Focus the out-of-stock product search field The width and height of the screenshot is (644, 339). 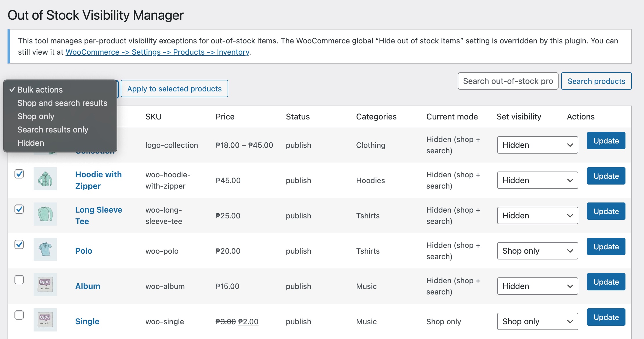[508, 81]
